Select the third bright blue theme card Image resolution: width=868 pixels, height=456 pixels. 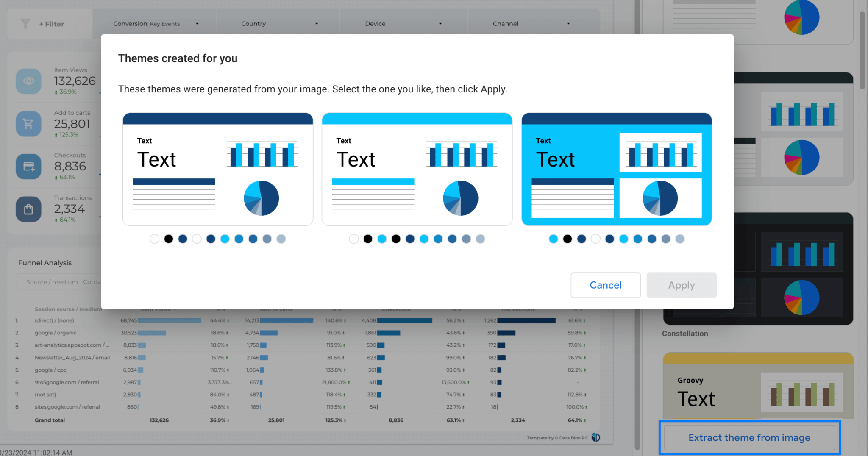click(616, 169)
